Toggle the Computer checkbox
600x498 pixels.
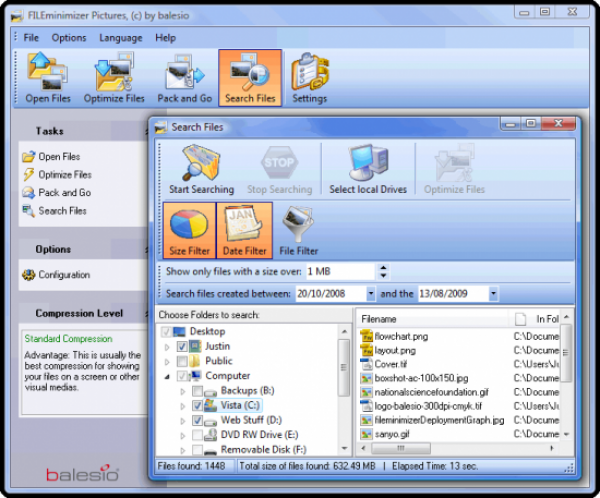182,376
